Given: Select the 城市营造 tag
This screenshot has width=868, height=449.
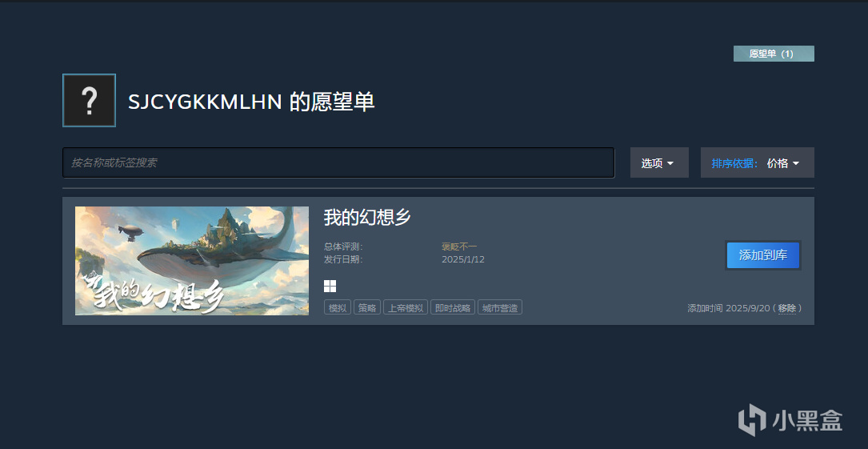Looking at the screenshot, I should pos(500,308).
